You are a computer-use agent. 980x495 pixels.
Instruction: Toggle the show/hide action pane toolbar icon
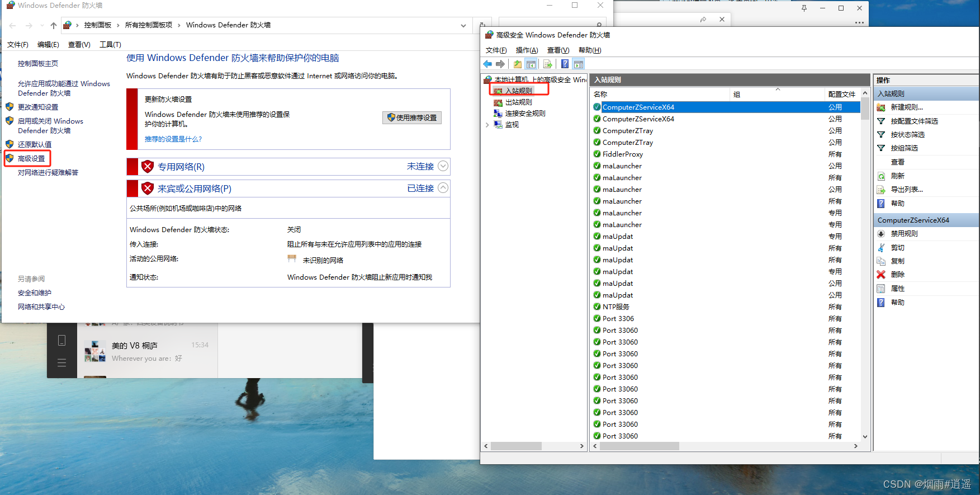(579, 64)
